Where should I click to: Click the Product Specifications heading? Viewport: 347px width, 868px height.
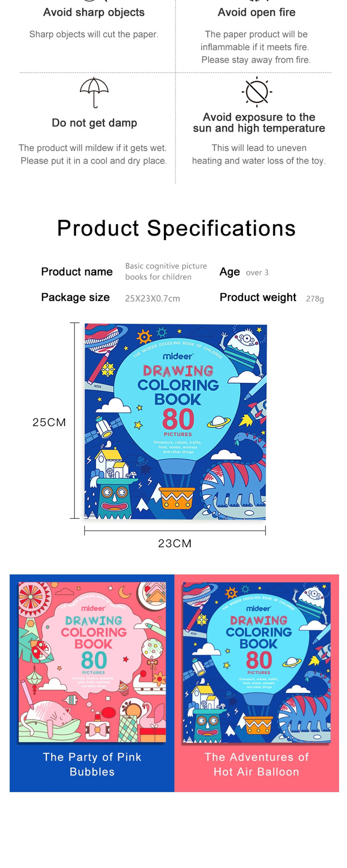pos(176,228)
